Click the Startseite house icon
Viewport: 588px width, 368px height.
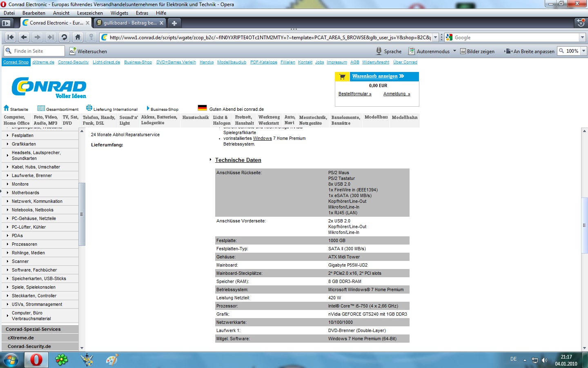[x=6, y=108]
